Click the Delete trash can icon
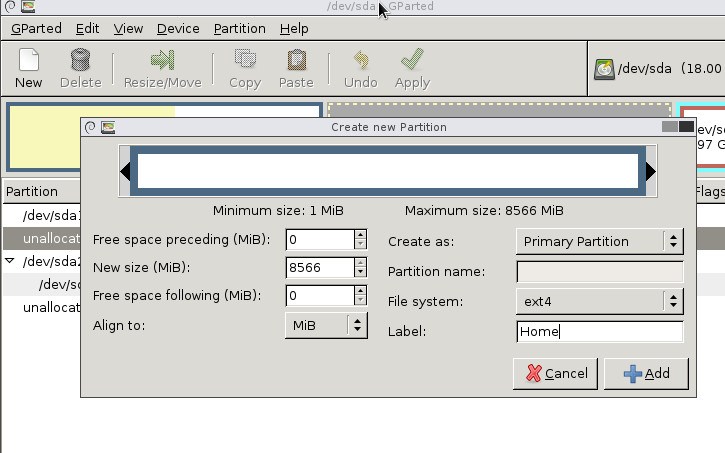Screen dimensions: 725x453 coord(80,60)
